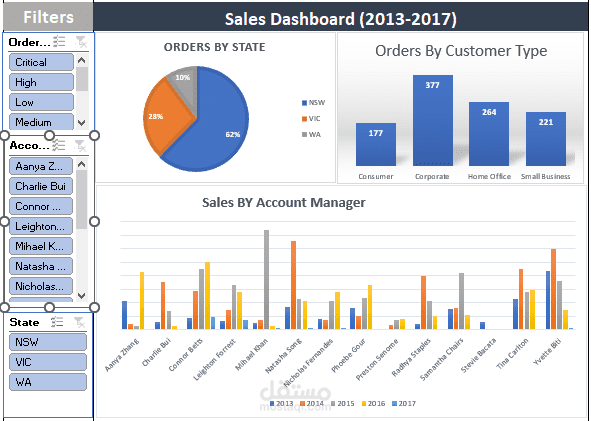Image resolution: width=591 pixels, height=421 pixels.
Task: Click the Natasha Song axis label
Action: pos(283,355)
